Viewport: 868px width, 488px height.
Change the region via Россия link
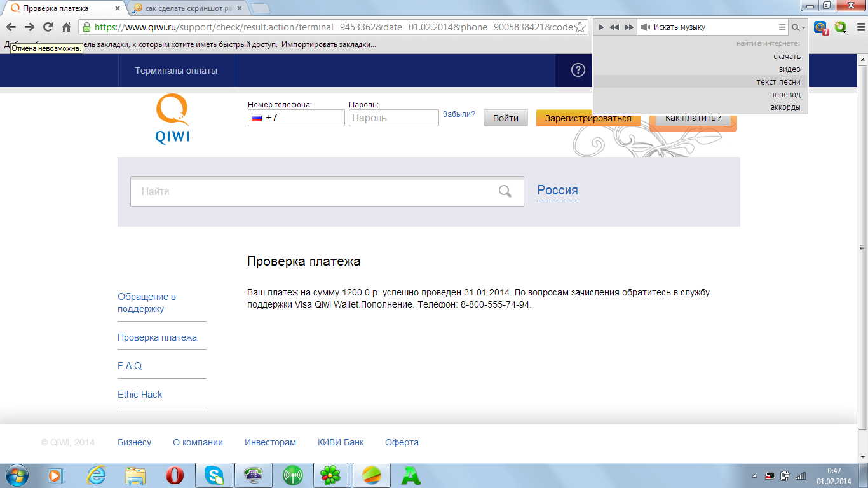point(557,190)
